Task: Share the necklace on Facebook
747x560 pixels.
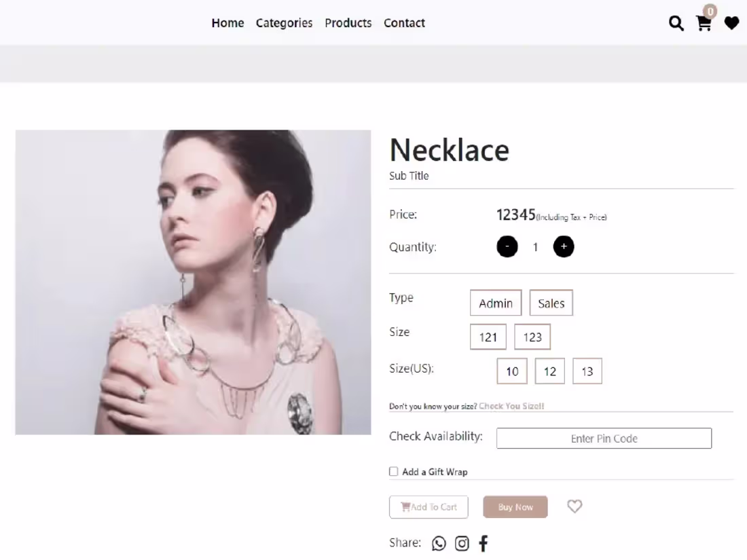Action: (x=483, y=543)
